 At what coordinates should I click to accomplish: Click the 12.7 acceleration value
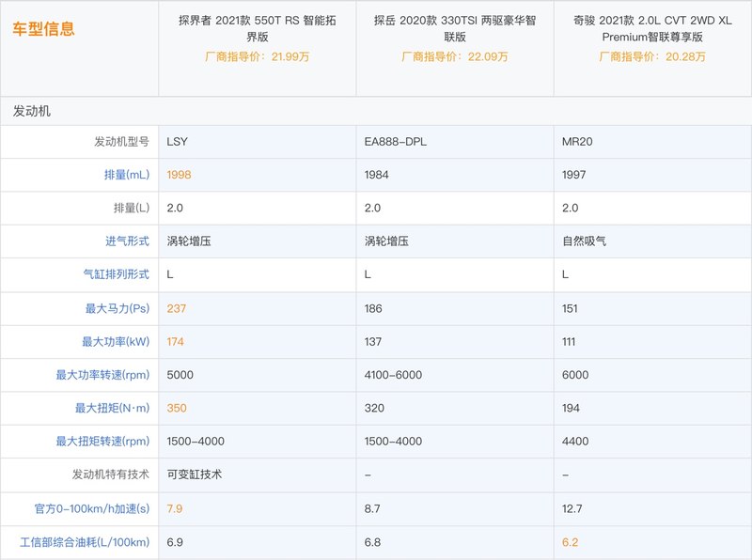point(572,508)
